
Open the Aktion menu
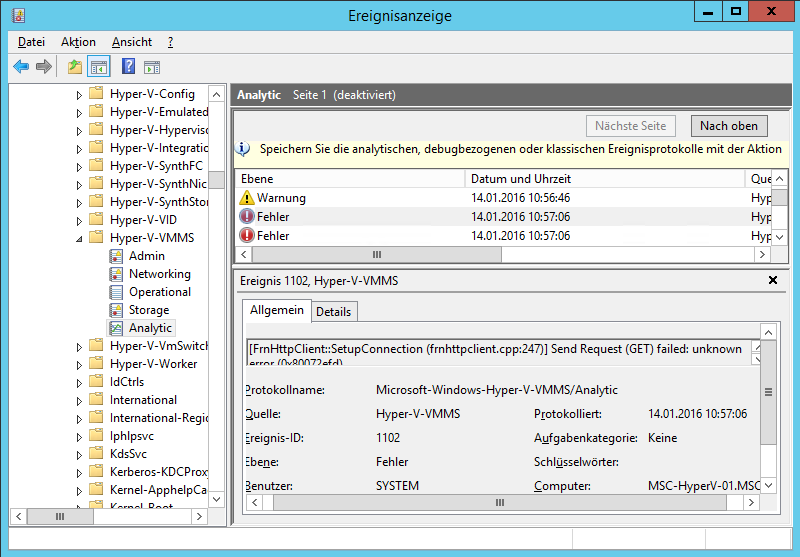click(x=78, y=42)
